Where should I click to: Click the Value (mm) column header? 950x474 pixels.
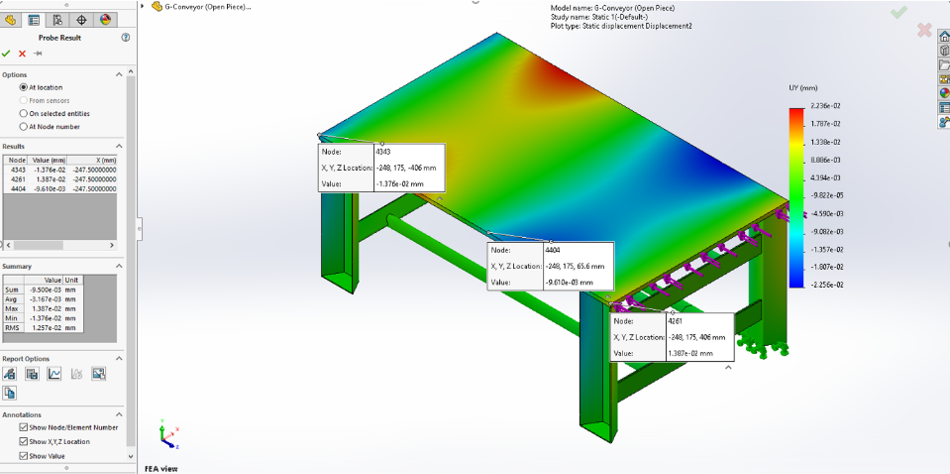(x=48, y=160)
